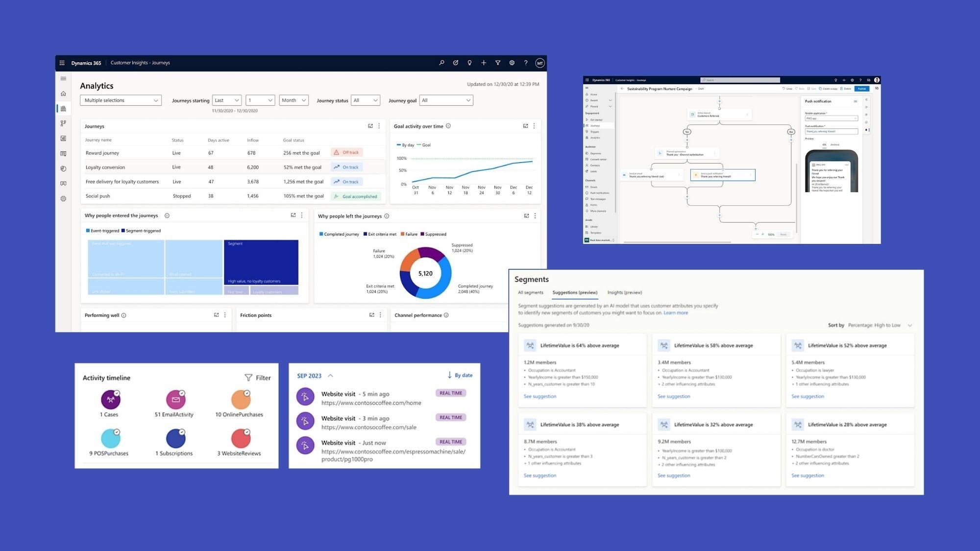Click the question mark help icon in Analytics header

point(526,63)
